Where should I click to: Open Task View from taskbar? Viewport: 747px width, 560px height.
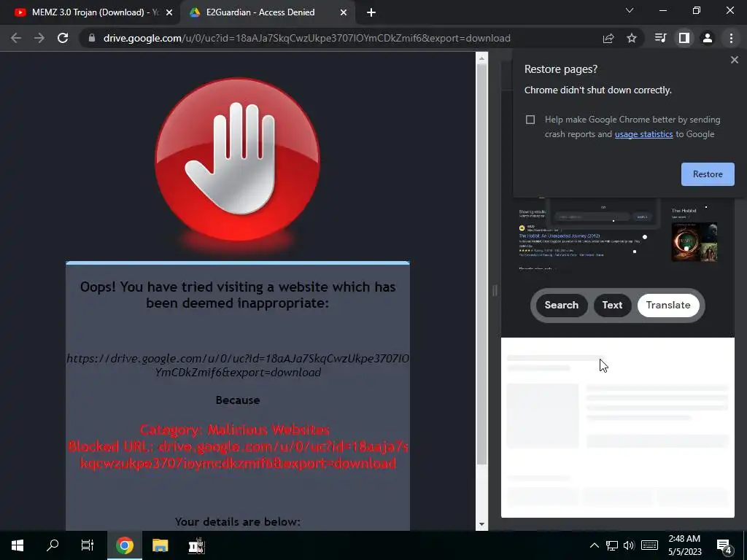point(88,545)
